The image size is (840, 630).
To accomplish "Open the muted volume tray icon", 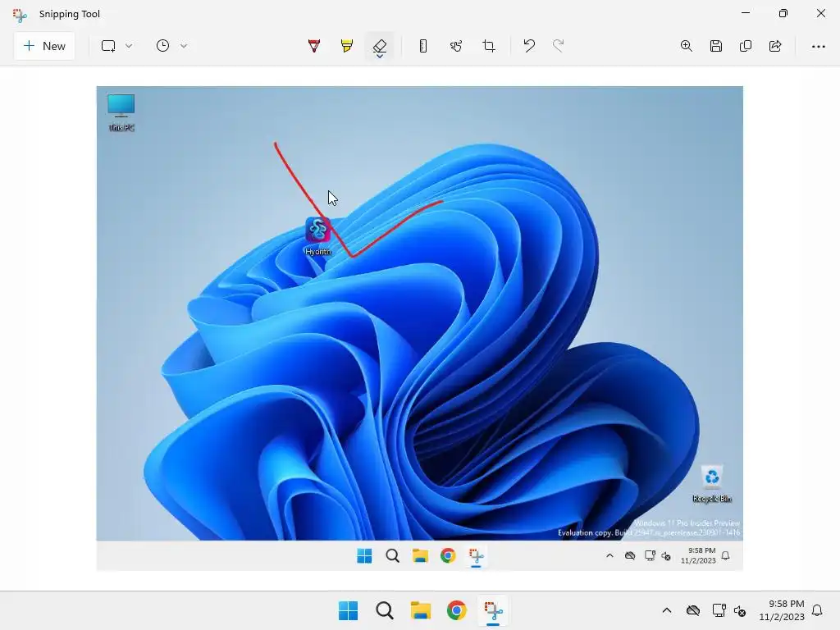I will coord(741,610).
